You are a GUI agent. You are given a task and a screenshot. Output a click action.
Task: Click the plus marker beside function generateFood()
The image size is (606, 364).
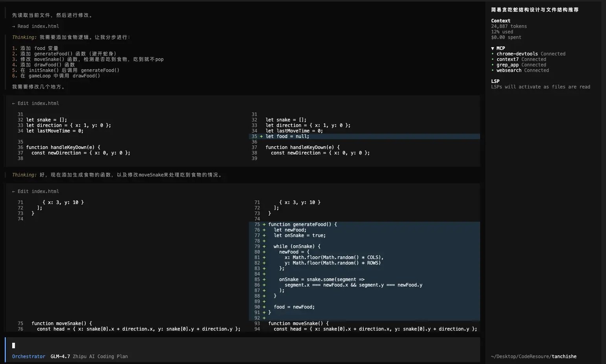coord(264,224)
